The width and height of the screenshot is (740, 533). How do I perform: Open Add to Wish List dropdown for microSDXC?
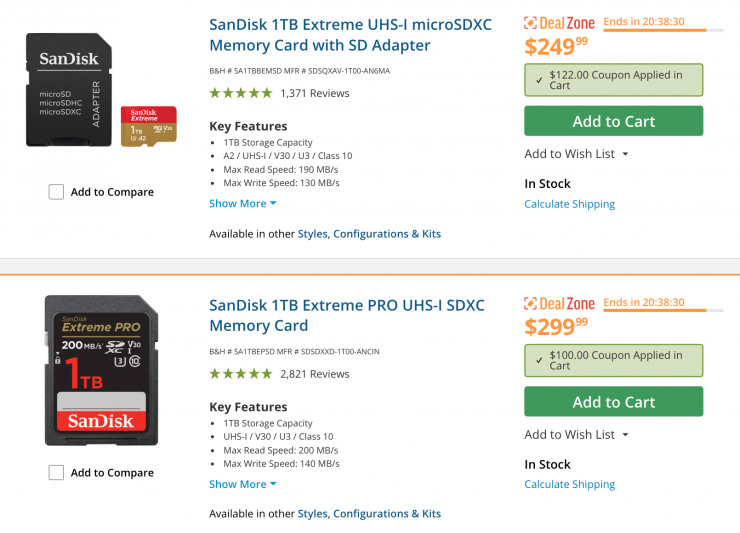(x=576, y=154)
